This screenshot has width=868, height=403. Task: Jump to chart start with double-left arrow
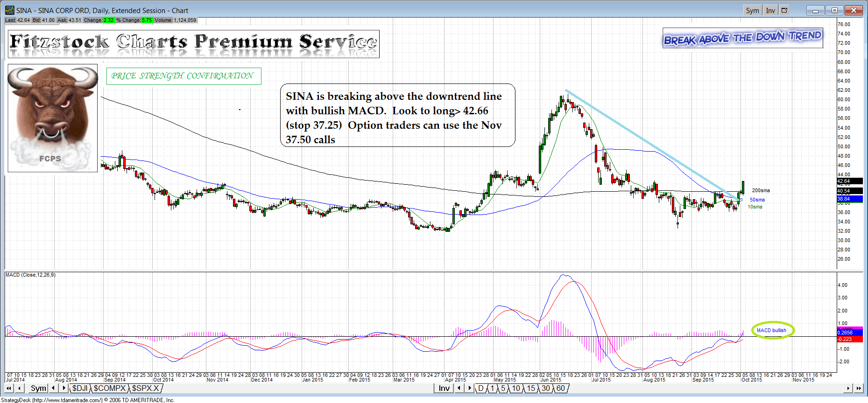point(9,388)
